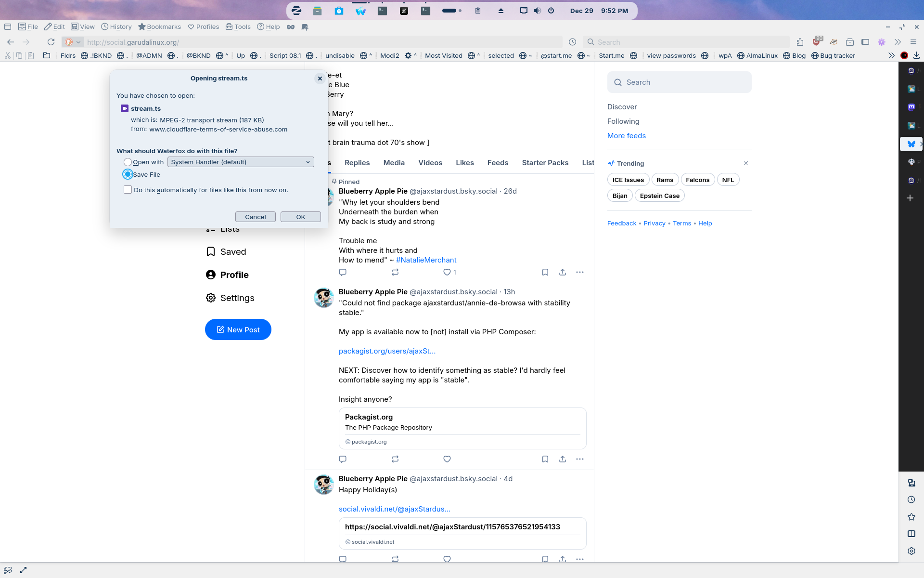924x578 pixels.
Task: Select the Open with radio button
Action: [128, 162]
